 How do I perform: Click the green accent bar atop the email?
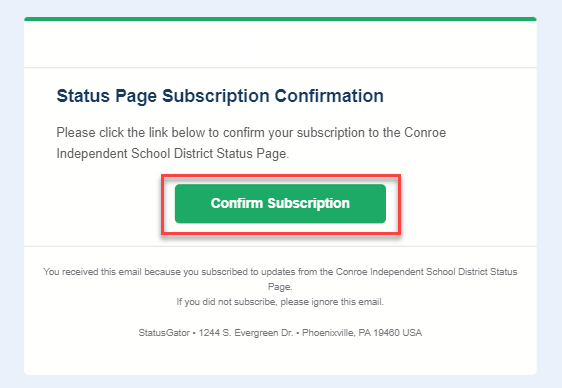click(x=280, y=19)
